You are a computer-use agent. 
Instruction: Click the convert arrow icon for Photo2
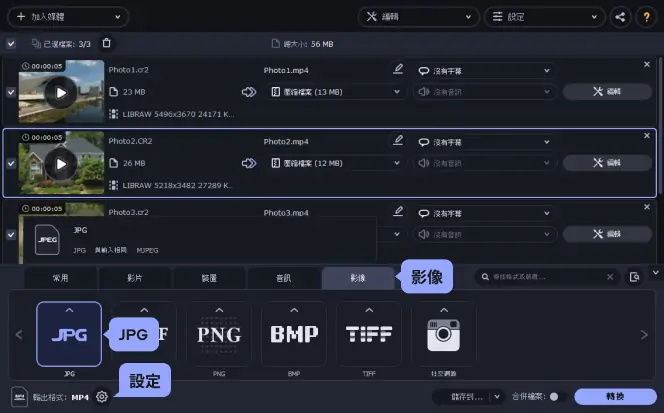tap(249, 163)
